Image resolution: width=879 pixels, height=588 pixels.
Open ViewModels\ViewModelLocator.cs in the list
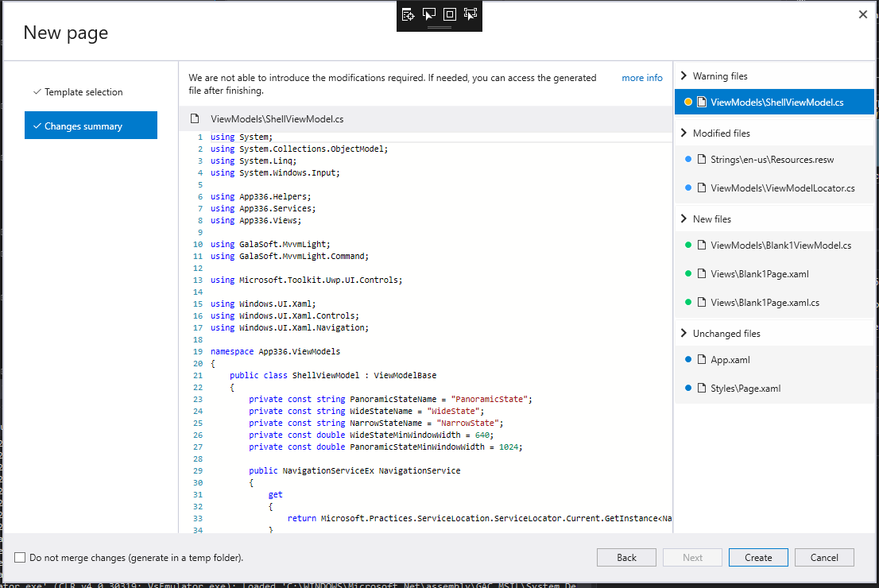774,188
